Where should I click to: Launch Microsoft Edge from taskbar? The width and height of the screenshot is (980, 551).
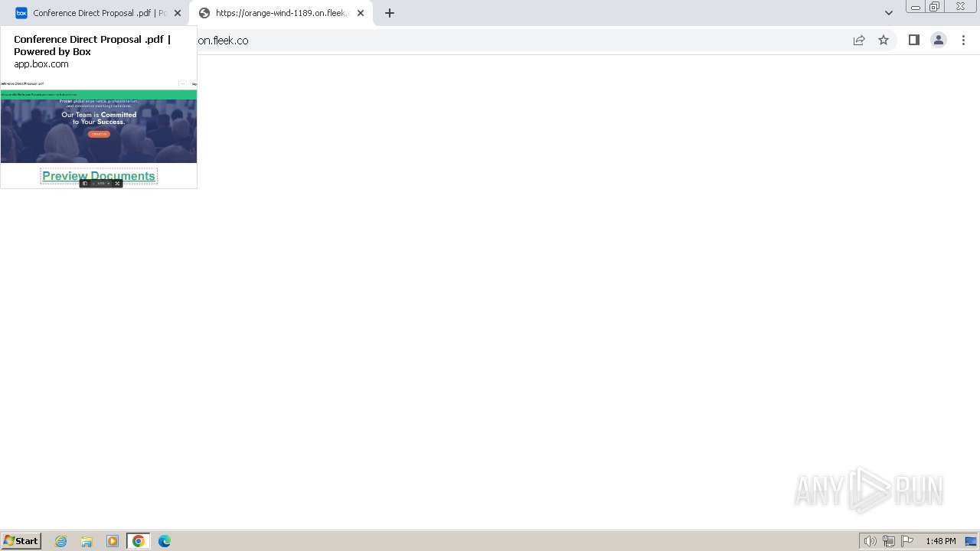165,541
